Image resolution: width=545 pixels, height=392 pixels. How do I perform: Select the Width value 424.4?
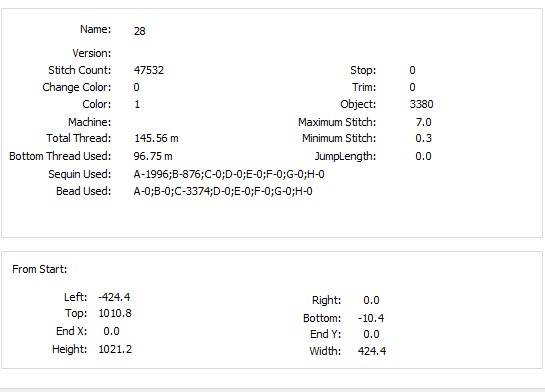tap(372, 351)
